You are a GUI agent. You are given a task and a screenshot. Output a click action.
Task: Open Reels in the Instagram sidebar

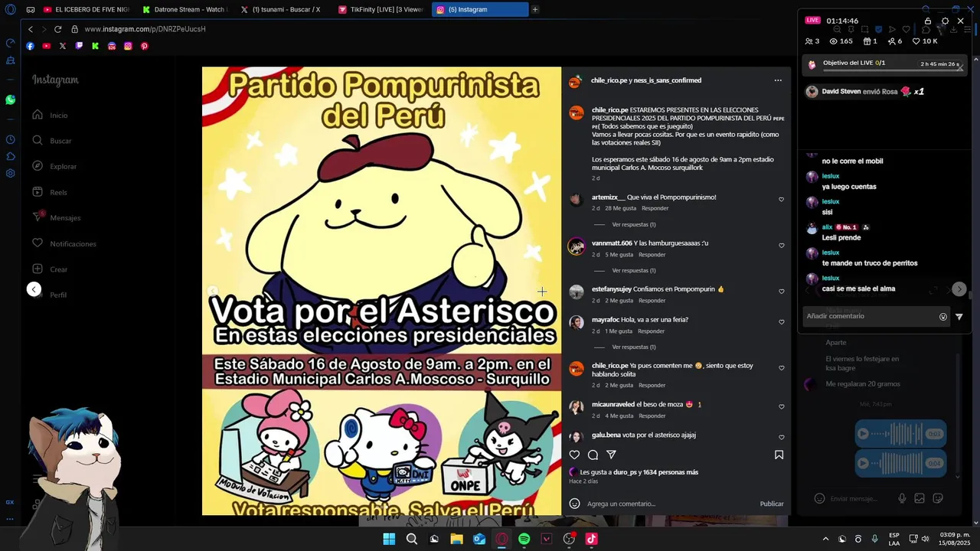50,192
